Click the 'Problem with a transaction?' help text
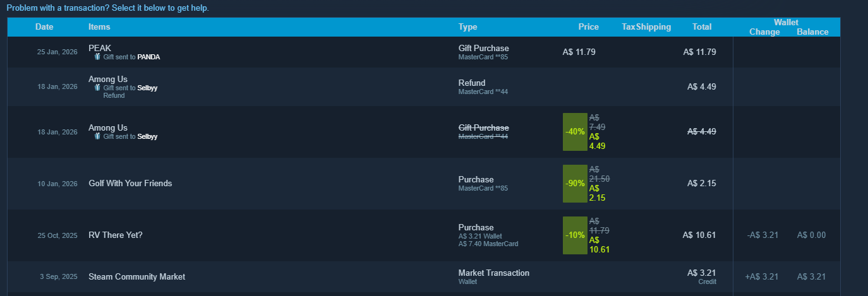The height and width of the screenshot is (296, 868). coord(107,8)
